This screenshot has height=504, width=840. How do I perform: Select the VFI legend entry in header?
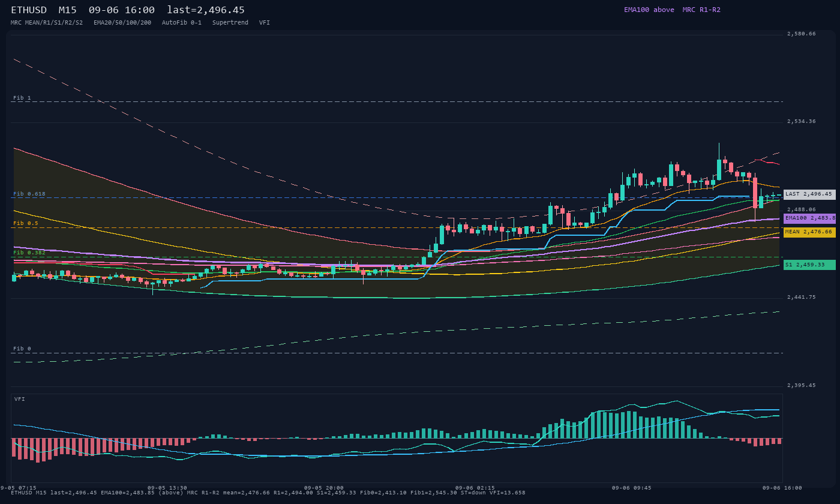265,23
